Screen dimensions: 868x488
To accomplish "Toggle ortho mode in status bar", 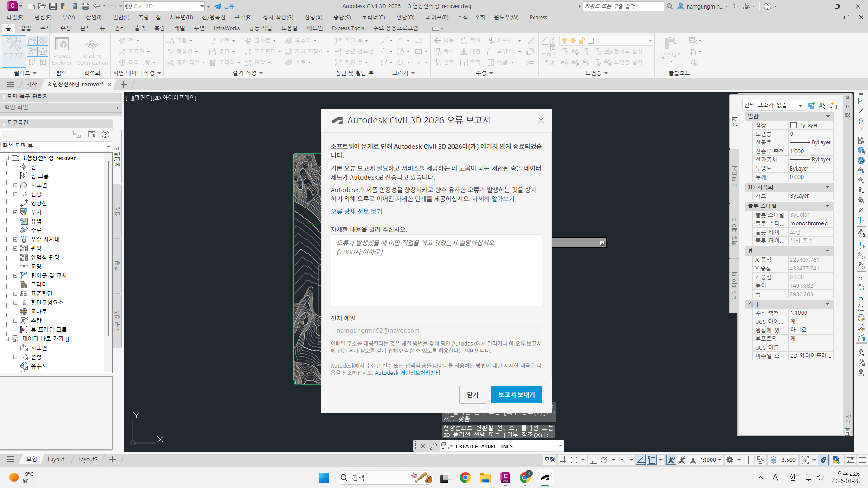I will click(593, 460).
